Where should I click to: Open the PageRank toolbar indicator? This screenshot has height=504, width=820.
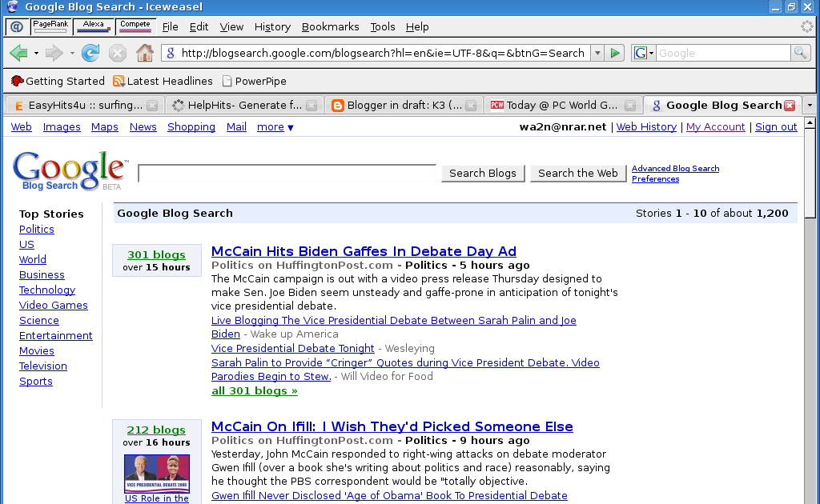click(x=50, y=26)
